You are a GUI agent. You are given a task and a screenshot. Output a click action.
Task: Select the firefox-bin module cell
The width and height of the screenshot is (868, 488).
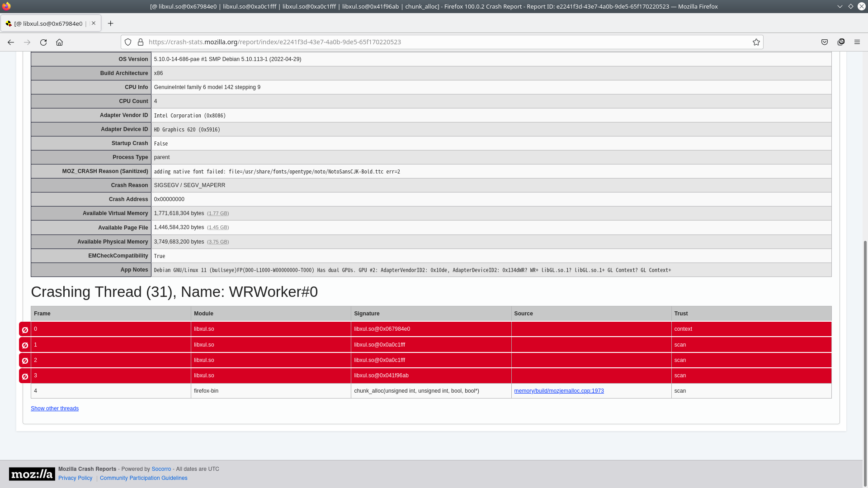tap(271, 391)
